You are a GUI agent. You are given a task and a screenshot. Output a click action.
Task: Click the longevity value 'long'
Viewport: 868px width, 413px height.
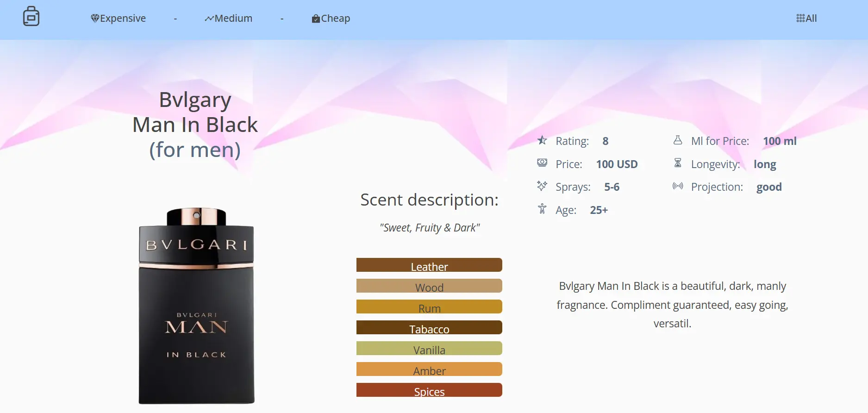[x=765, y=164]
